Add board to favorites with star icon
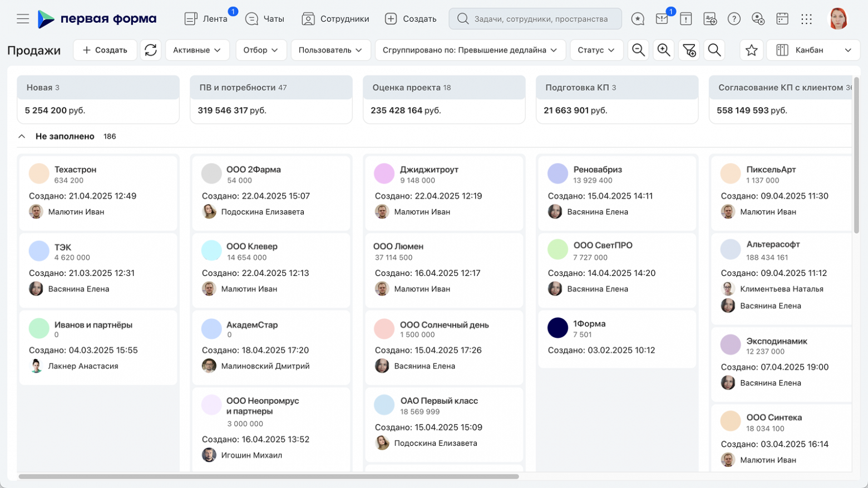 point(751,50)
